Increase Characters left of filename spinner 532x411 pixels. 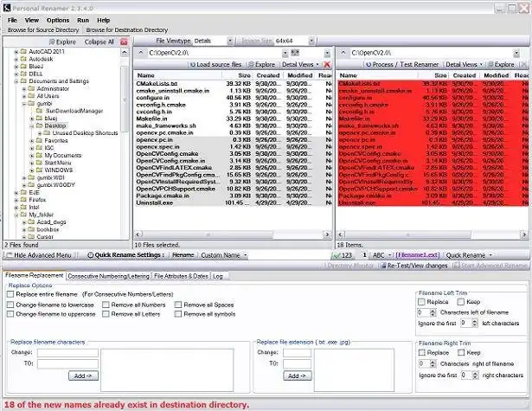click(x=433, y=311)
